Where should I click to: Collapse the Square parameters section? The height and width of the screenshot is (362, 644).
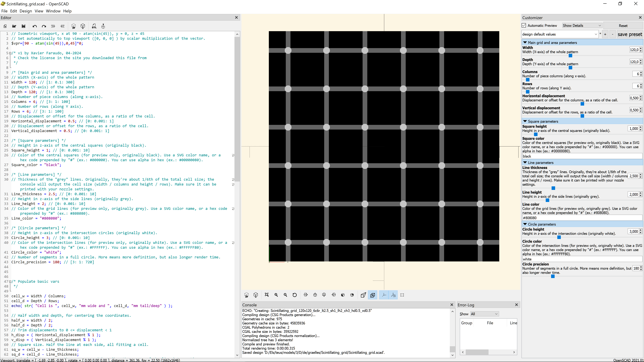tap(525, 121)
